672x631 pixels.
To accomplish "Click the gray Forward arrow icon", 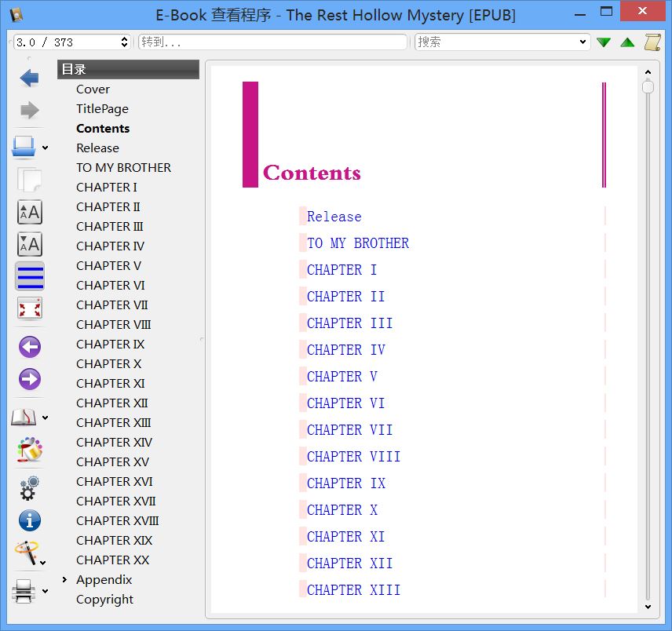I will 29,110.
